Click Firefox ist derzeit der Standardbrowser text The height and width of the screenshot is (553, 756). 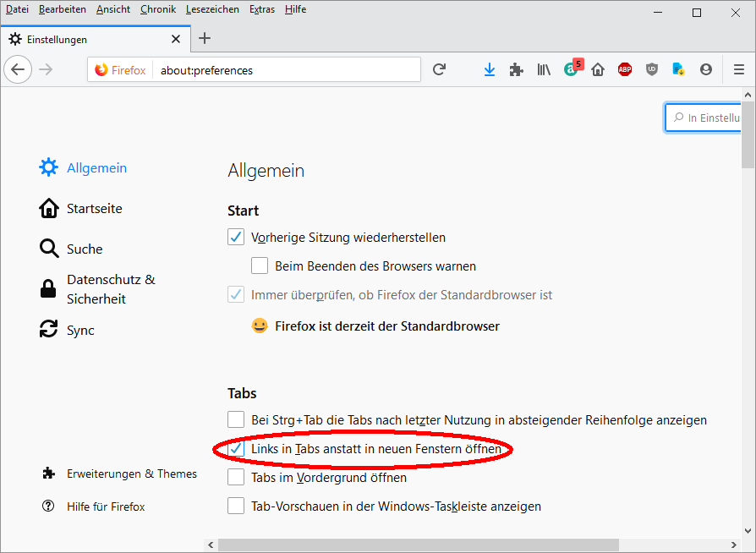pyautogui.click(x=387, y=326)
